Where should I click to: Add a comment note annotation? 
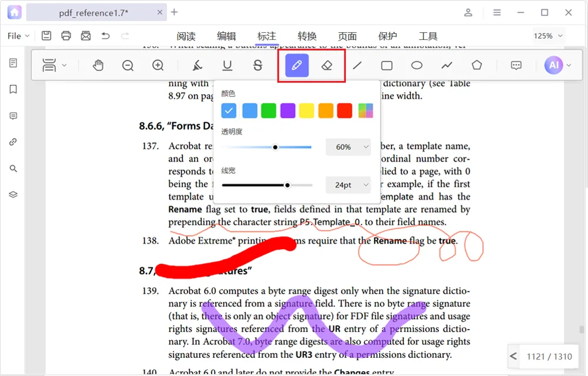(x=516, y=66)
